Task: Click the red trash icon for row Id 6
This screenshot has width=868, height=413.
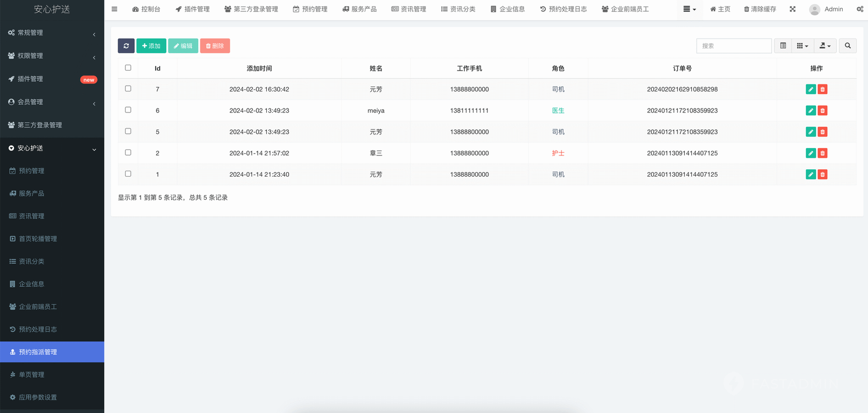Action: click(822, 111)
